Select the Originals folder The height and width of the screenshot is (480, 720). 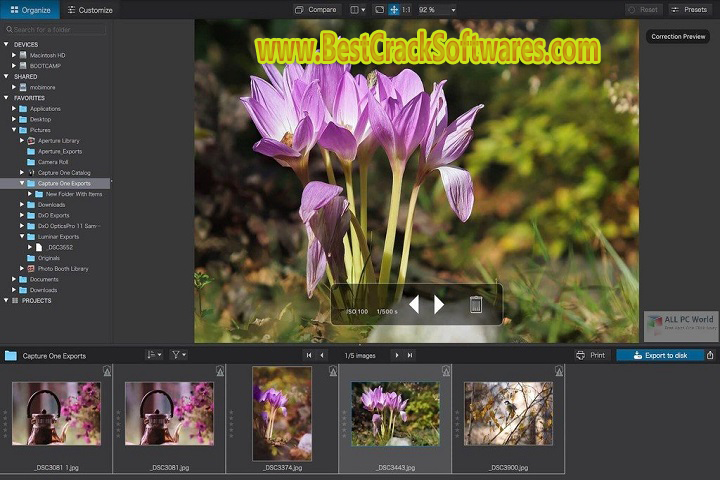click(x=48, y=258)
